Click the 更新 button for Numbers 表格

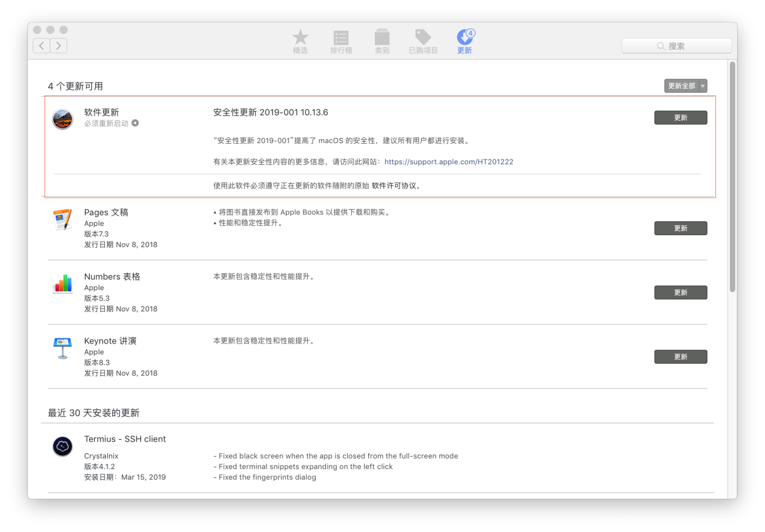point(681,293)
